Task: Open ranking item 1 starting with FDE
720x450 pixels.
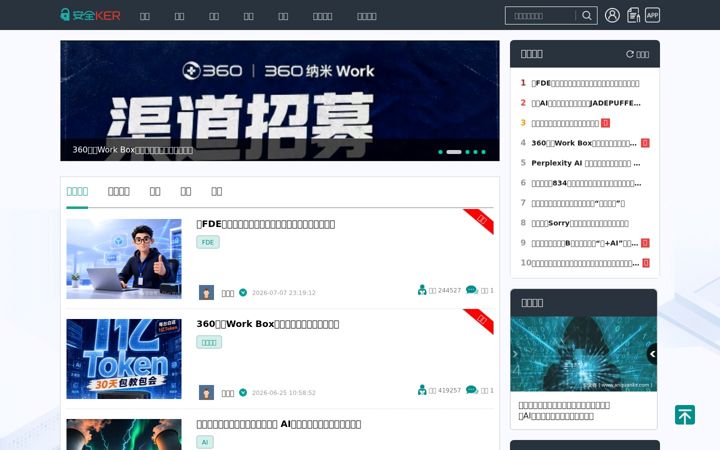Action: pyautogui.click(x=585, y=83)
